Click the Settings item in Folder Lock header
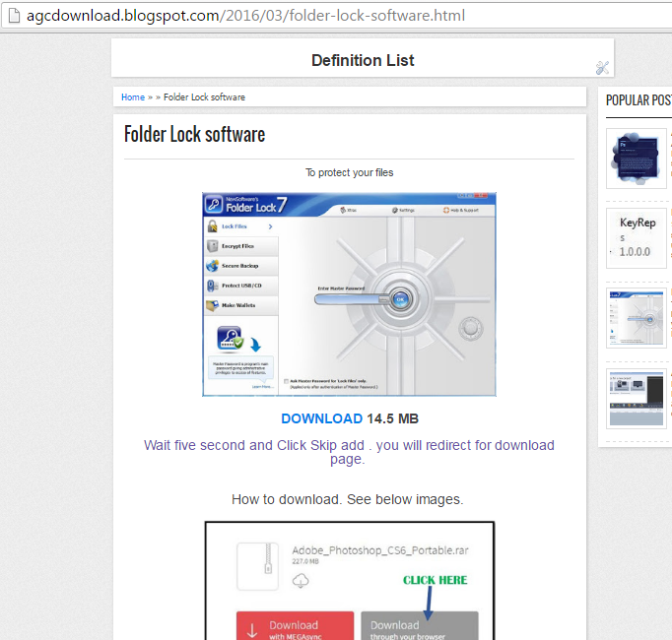Viewport: 672px width, 640px height. (403, 211)
